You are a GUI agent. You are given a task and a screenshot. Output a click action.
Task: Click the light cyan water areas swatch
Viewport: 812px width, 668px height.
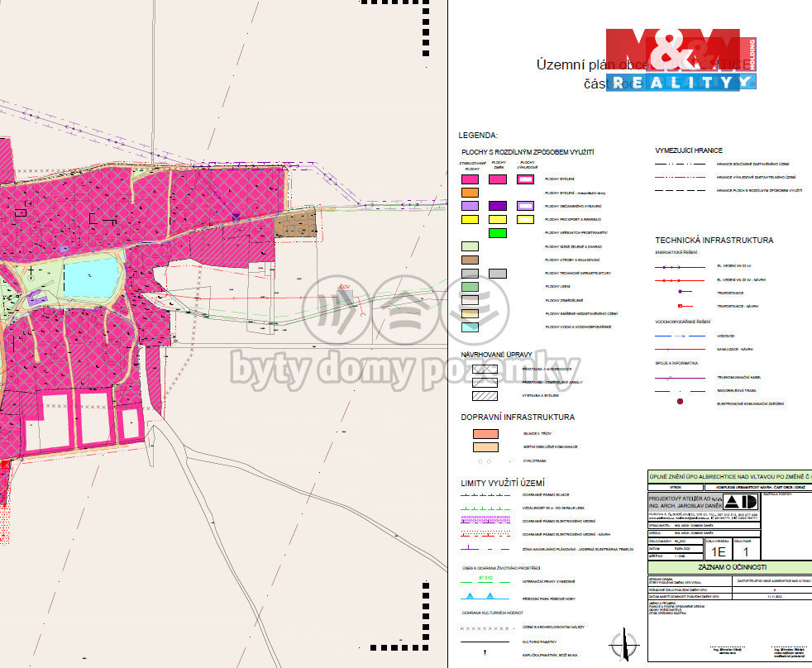tap(470, 327)
